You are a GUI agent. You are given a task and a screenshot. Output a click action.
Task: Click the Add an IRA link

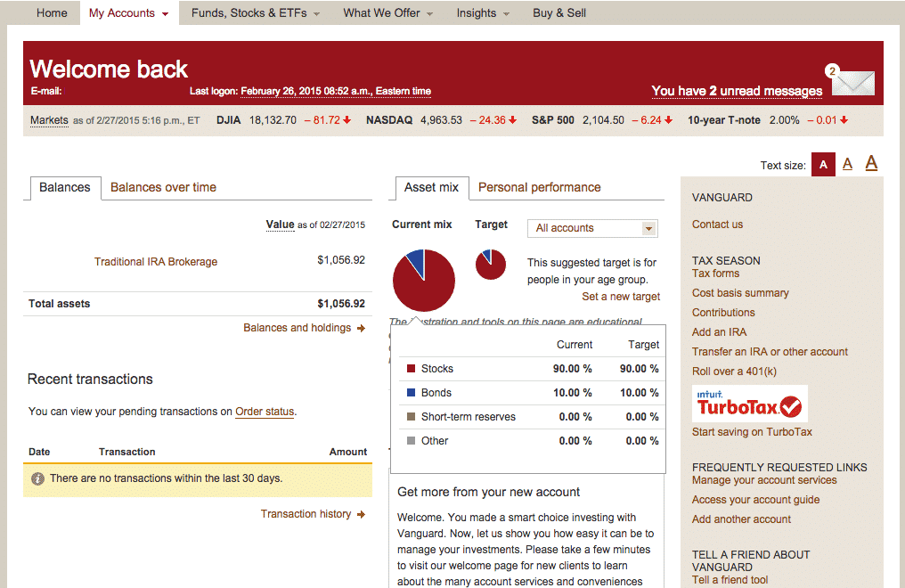click(719, 332)
